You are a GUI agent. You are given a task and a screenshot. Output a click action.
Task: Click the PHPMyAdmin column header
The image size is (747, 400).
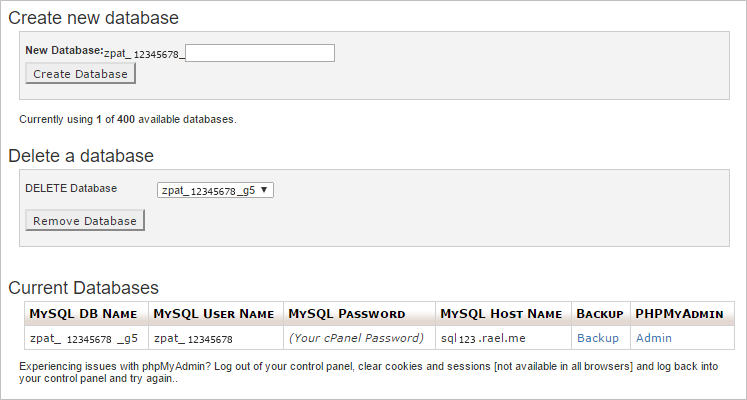[x=679, y=314]
